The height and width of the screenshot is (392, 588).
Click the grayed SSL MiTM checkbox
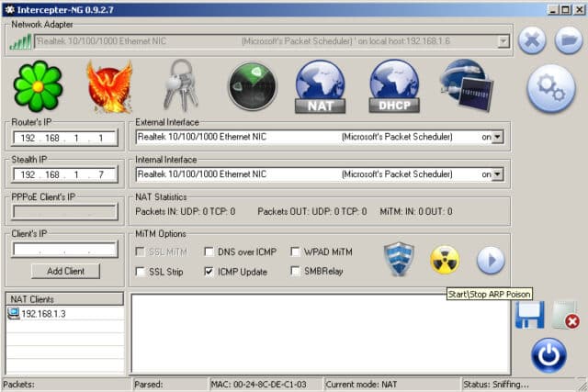pos(140,252)
